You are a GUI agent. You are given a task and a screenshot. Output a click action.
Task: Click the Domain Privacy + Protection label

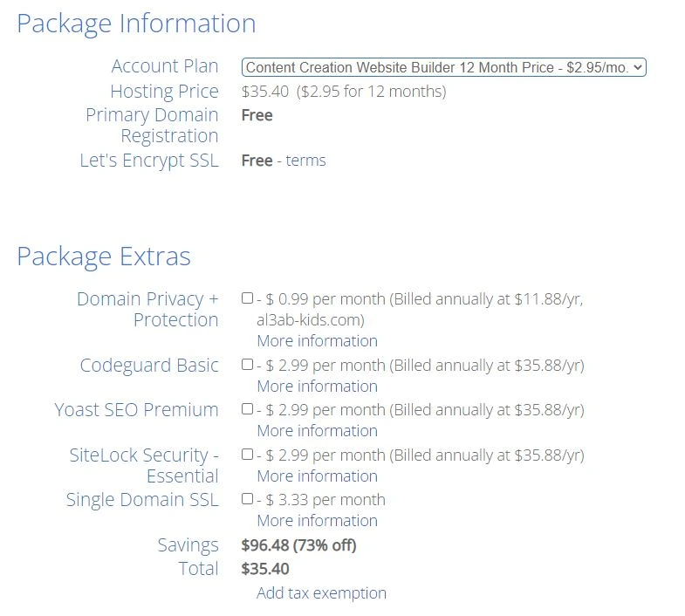pyautogui.click(x=147, y=309)
